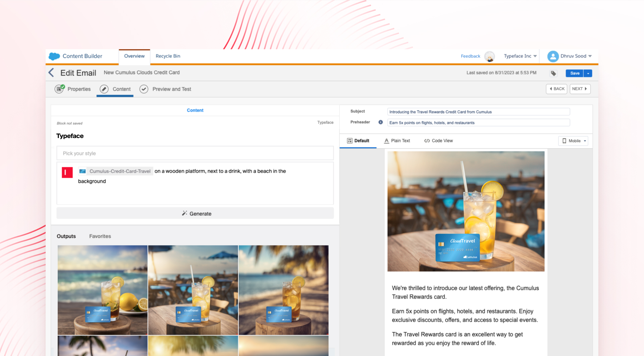
Task: Click the Content Builder cloud icon
Action: click(54, 56)
